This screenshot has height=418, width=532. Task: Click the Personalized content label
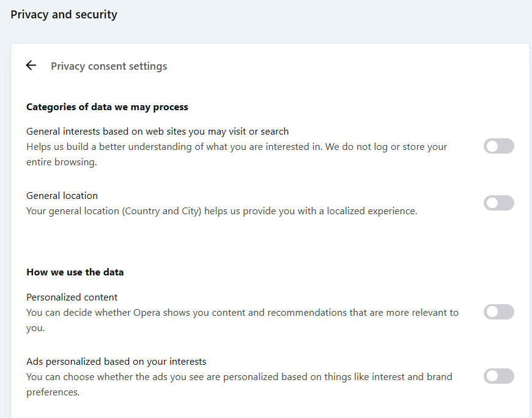coord(72,297)
